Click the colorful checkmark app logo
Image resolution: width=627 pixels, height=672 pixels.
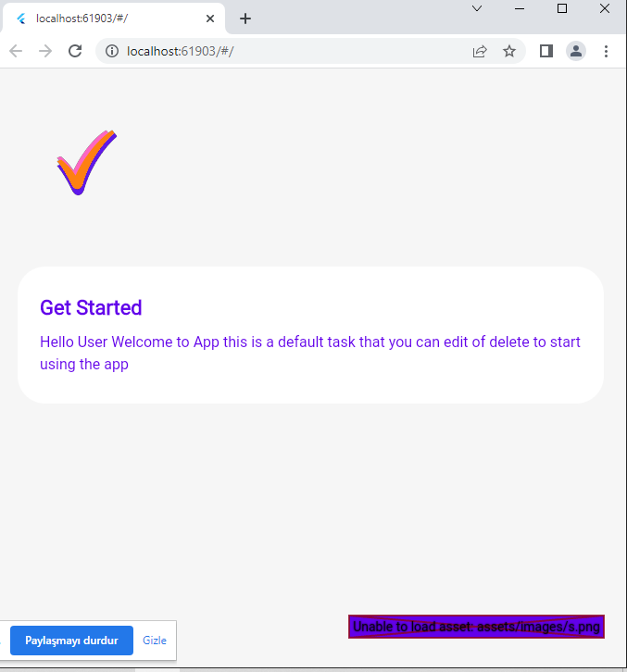87,162
